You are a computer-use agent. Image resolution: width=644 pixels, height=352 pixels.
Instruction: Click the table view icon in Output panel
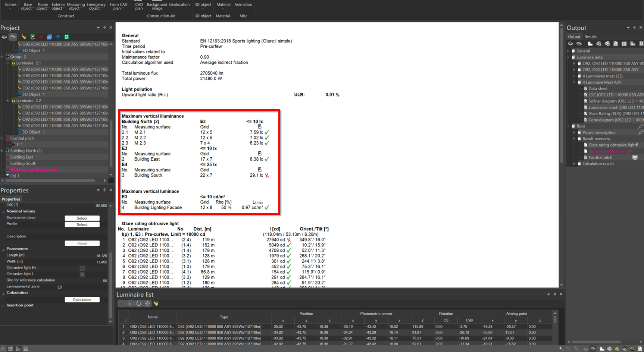click(x=624, y=44)
